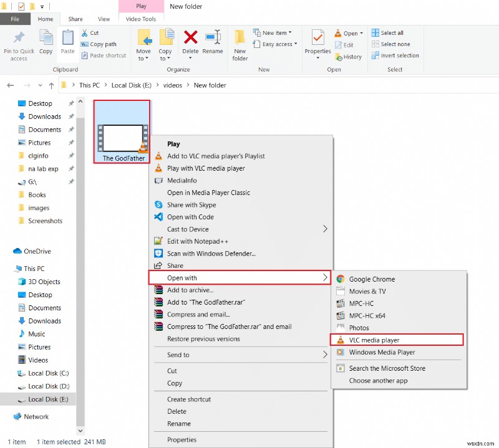
Task: Choose Photos in Open with submenu
Action: click(399, 328)
